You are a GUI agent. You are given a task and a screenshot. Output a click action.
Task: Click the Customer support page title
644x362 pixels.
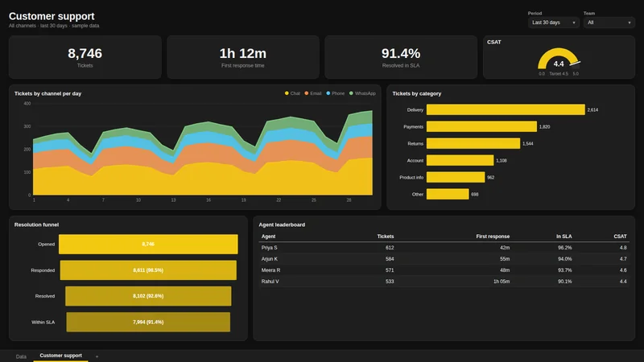click(52, 16)
